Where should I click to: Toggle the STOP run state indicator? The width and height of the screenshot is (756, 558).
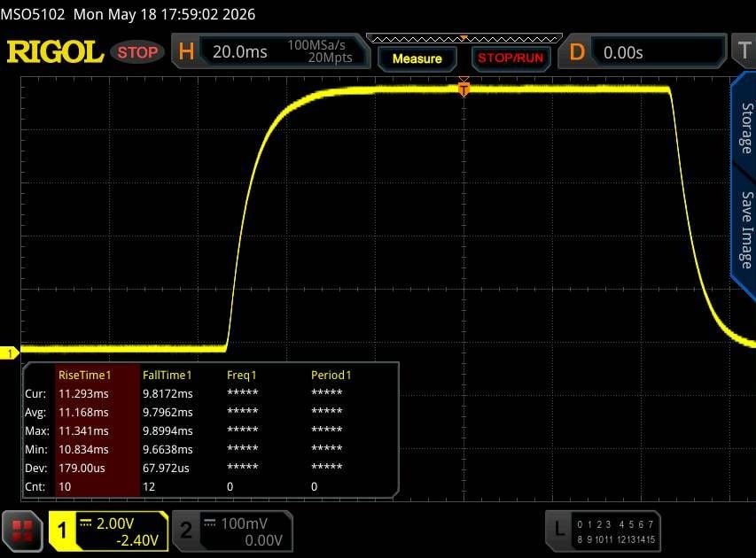click(137, 52)
